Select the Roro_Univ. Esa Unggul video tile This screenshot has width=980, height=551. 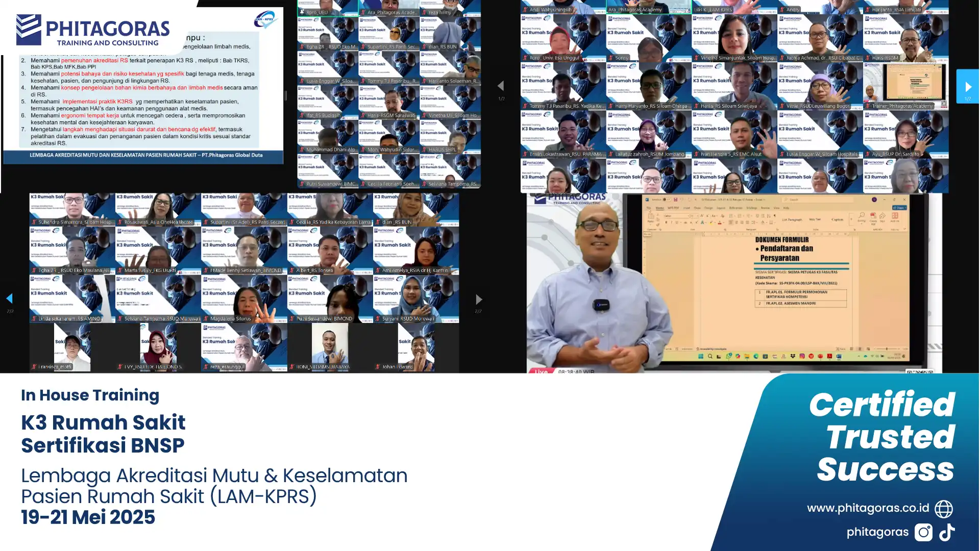point(563,38)
